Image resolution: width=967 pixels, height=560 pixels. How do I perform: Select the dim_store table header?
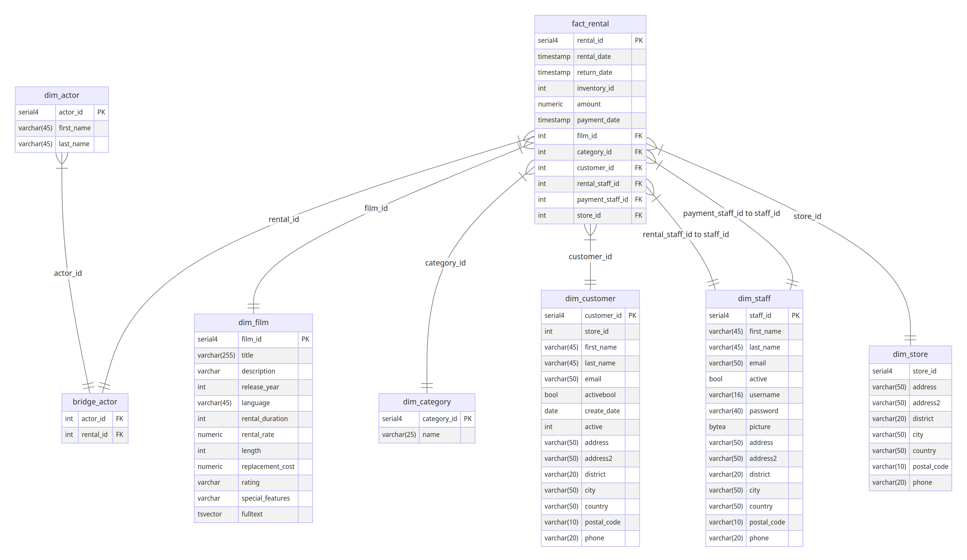pyautogui.click(x=910, y=354)
